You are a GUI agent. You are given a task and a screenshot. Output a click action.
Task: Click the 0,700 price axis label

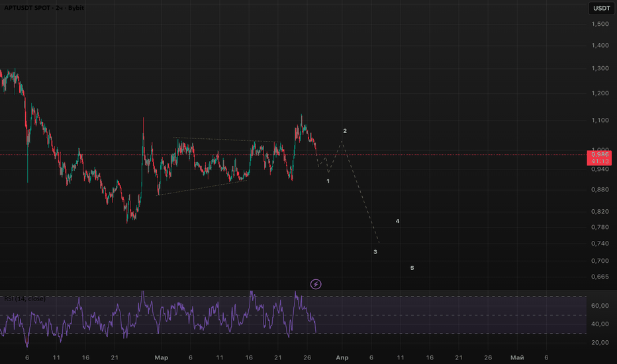[600, 261]
